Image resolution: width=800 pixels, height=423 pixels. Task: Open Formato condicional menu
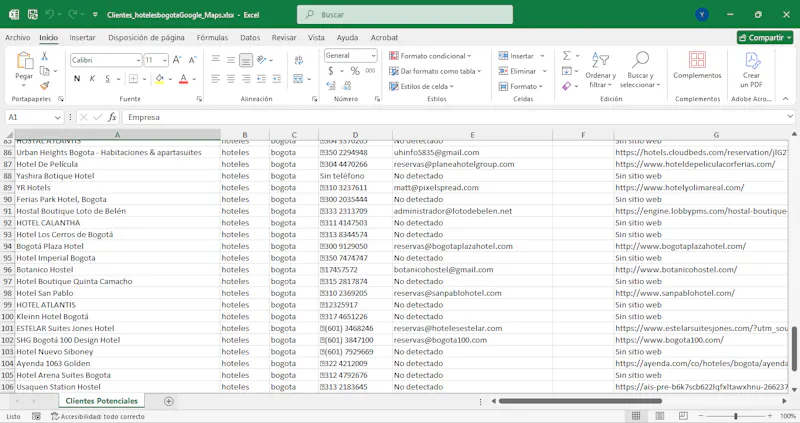(x=430, y=56)
